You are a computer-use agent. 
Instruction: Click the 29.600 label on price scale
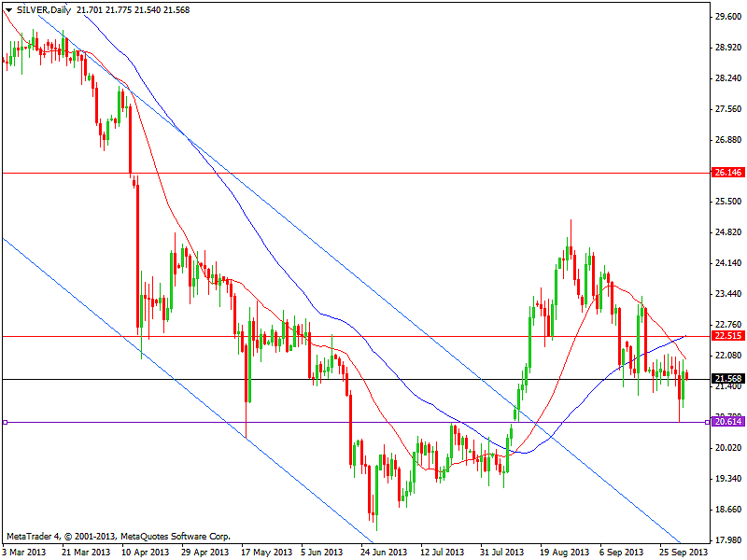point(726,17)
